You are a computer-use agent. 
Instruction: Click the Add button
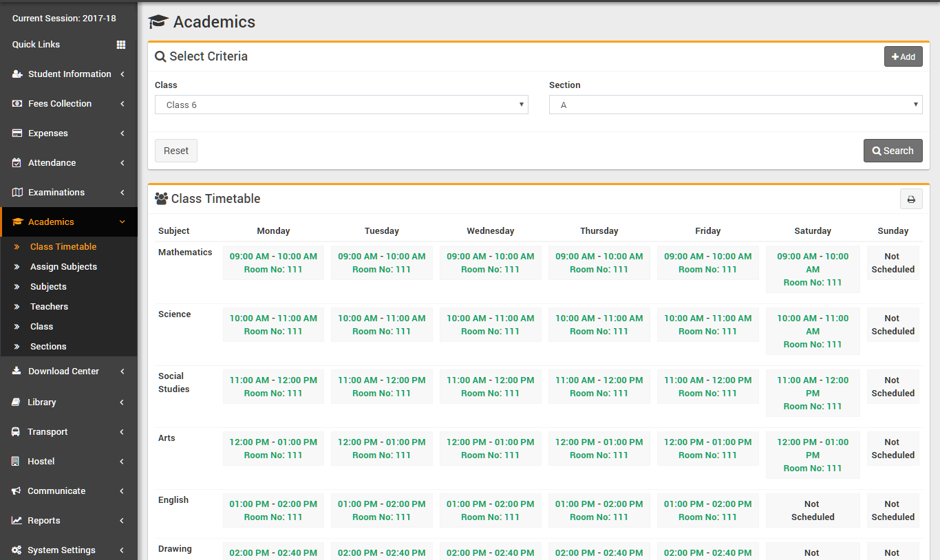[x=903, y=57]
